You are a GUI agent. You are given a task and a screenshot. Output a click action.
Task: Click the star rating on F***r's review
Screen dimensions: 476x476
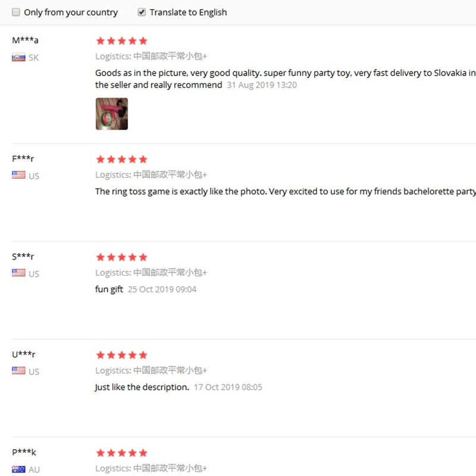[x=122, y=159]
